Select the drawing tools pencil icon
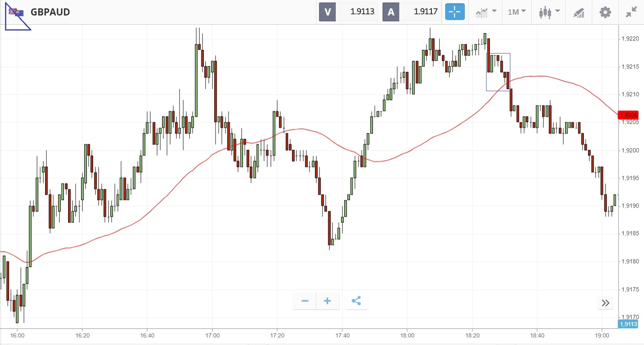Viewport: 644px width, 345px height. tap(578, 13)
